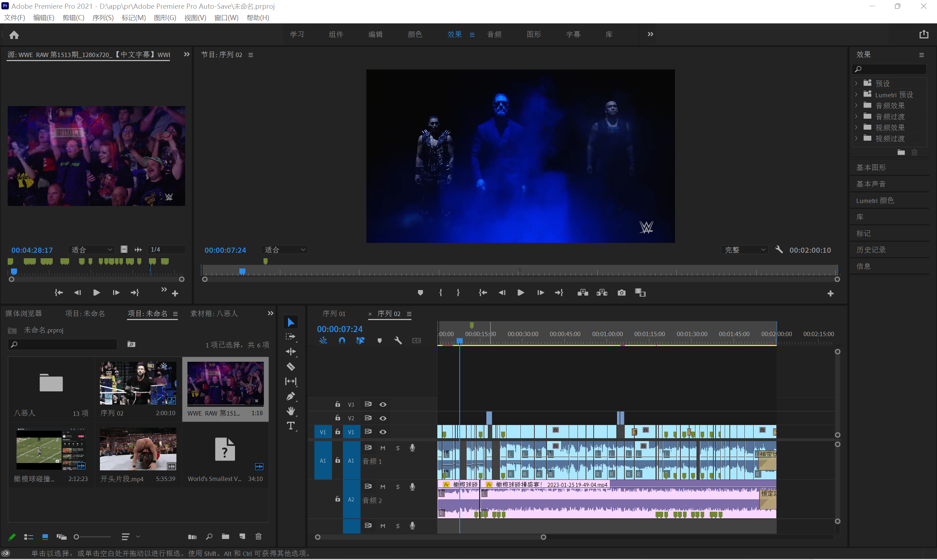
Task: Open playback resolution dropdown showing 完整
Action: [744, 250]
